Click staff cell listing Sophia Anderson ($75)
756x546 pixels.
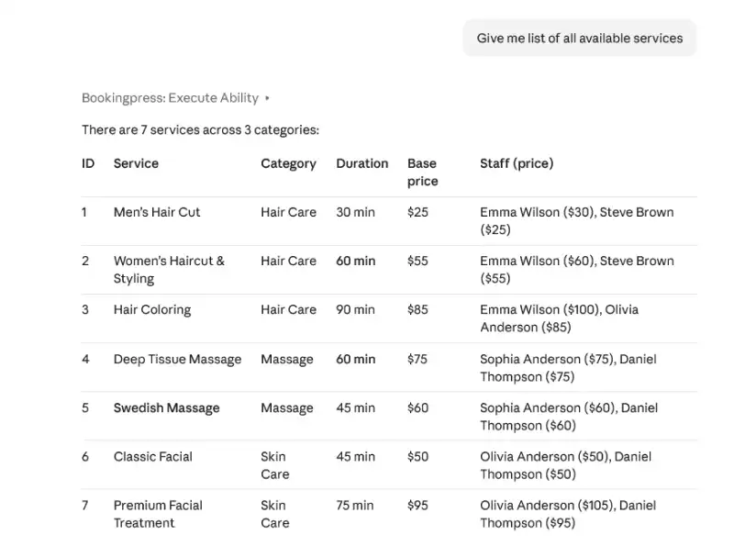(568, 368)
